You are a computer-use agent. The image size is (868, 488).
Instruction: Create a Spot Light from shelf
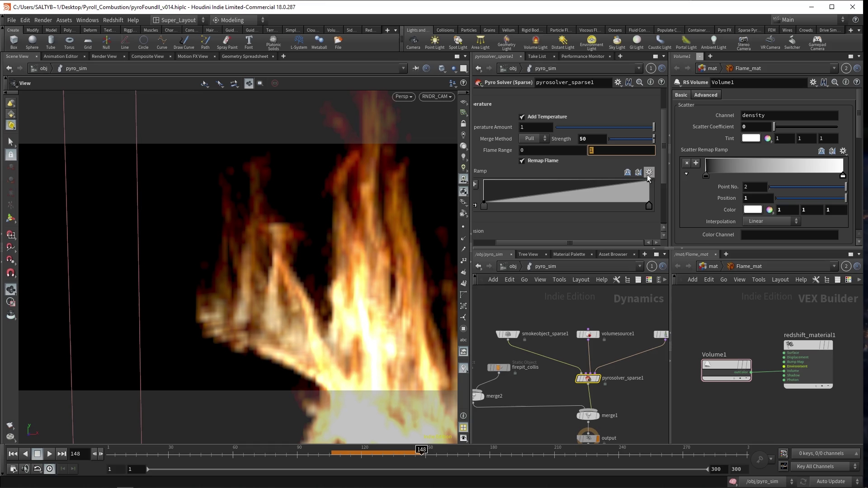[458, 42]
